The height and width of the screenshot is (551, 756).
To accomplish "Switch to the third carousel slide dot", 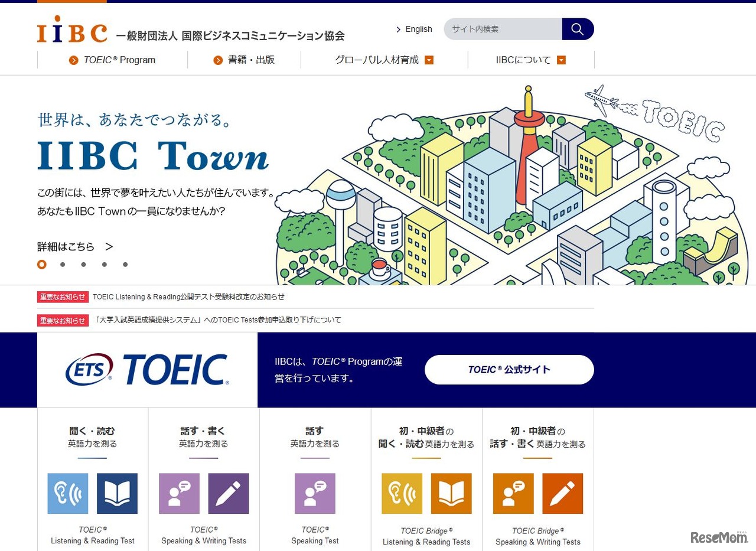I will point(83,265).
